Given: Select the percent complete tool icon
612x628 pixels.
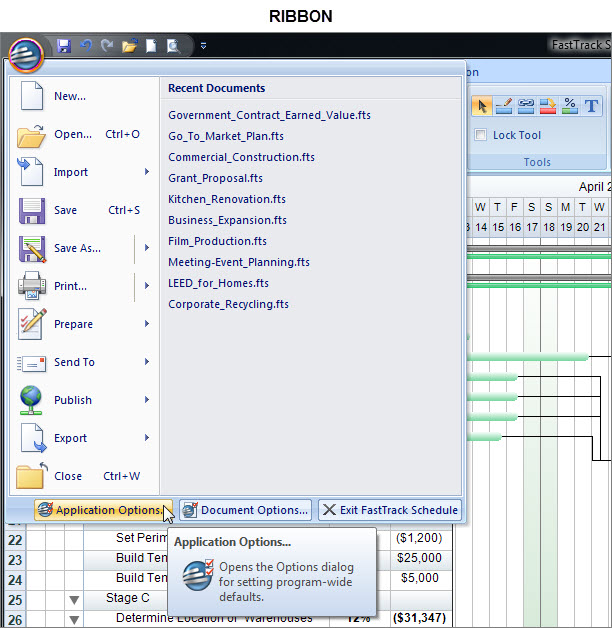Looking at the screenshot, I should click(x=570, y=105).
